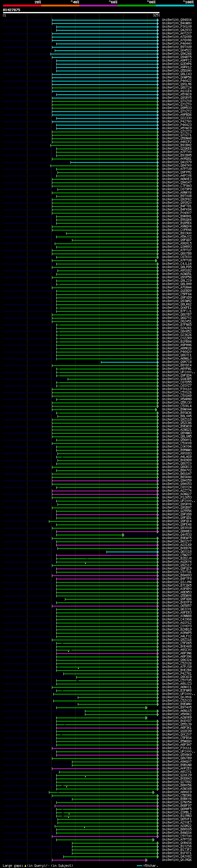Viewport: 197px width, 868px height.
Task: Select hit UniRef100_P46422
Action: 176,81
